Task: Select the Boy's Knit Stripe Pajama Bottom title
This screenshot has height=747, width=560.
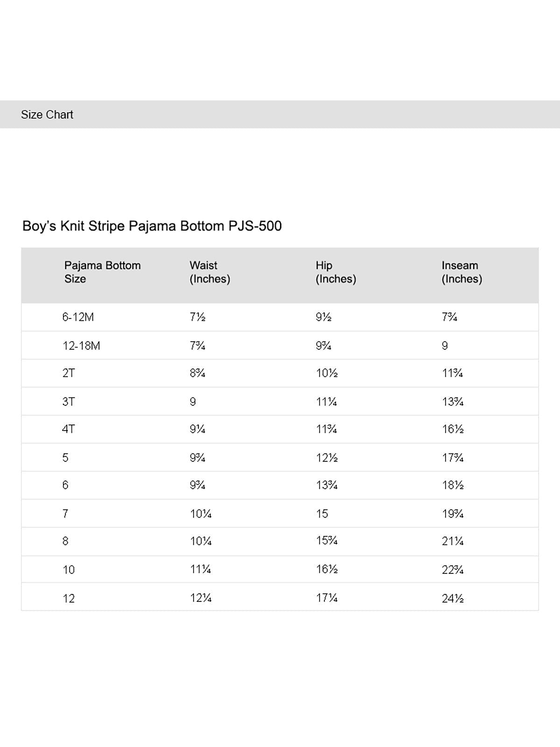Action: tap(152, 226)
